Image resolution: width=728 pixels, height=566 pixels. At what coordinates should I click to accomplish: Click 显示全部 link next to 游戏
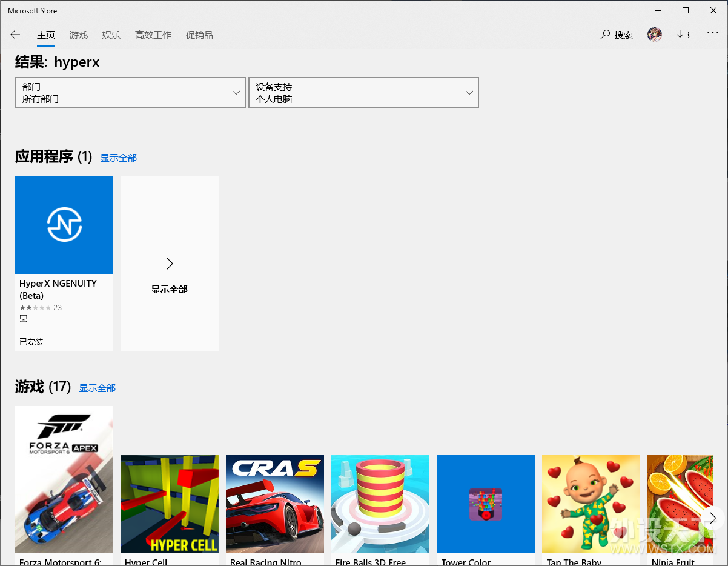(98, 388)
